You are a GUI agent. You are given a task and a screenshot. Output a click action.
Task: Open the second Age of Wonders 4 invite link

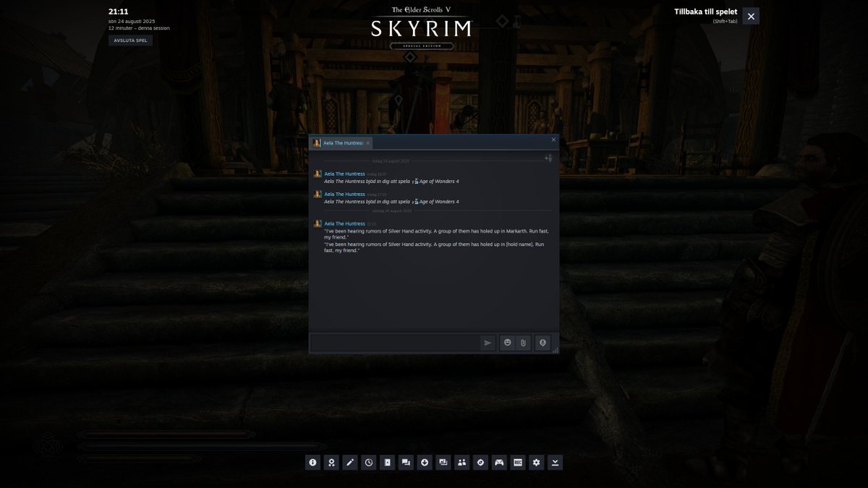(439, 202)
